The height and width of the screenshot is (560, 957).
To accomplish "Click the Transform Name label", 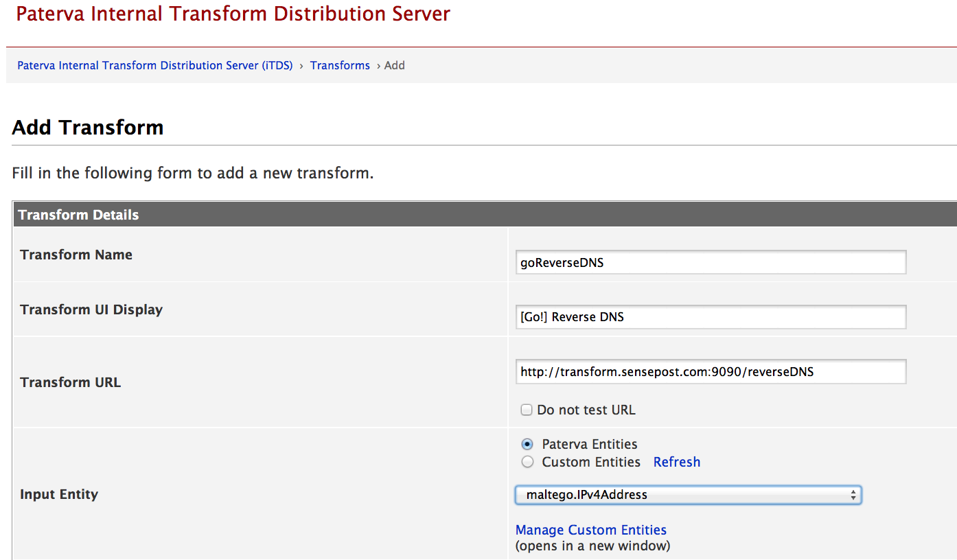I will click(76, 255).
